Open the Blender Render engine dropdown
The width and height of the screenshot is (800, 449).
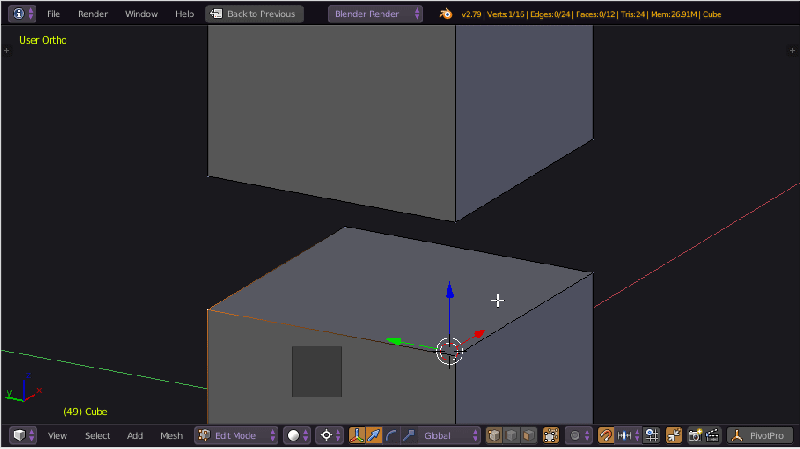pos(376,14)
